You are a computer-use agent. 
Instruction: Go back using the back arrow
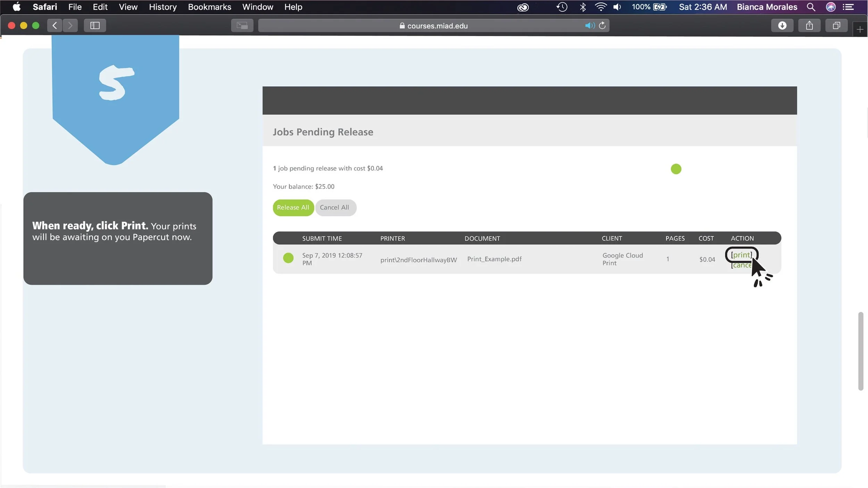click(55, 25)
